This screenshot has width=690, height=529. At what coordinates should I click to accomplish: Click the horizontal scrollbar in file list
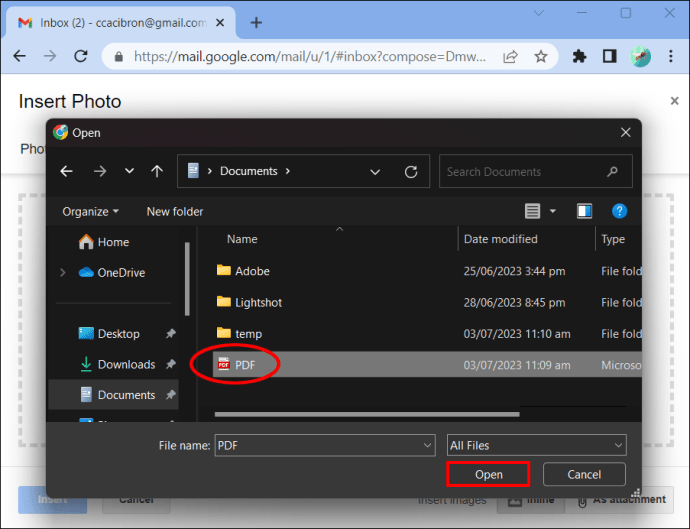367,414
